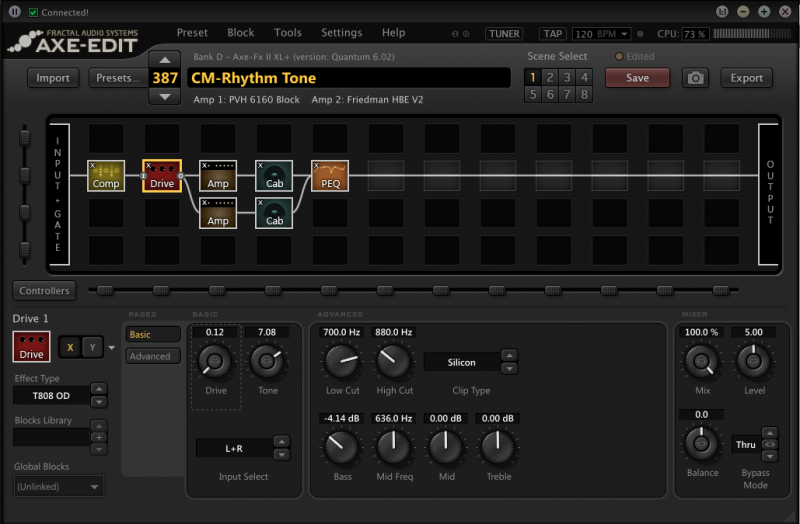Switch to the X state button

point(70,347)
